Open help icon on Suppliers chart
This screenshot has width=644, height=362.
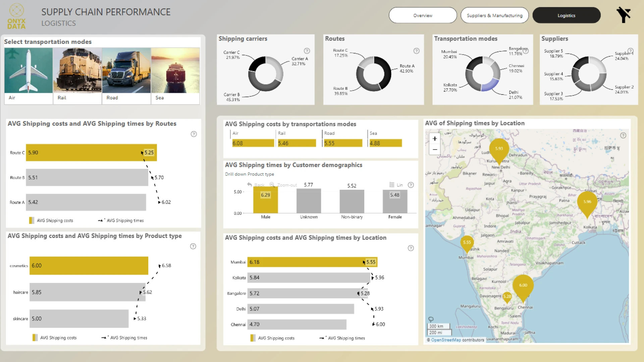pyautogui.click(x=631, y=51)
